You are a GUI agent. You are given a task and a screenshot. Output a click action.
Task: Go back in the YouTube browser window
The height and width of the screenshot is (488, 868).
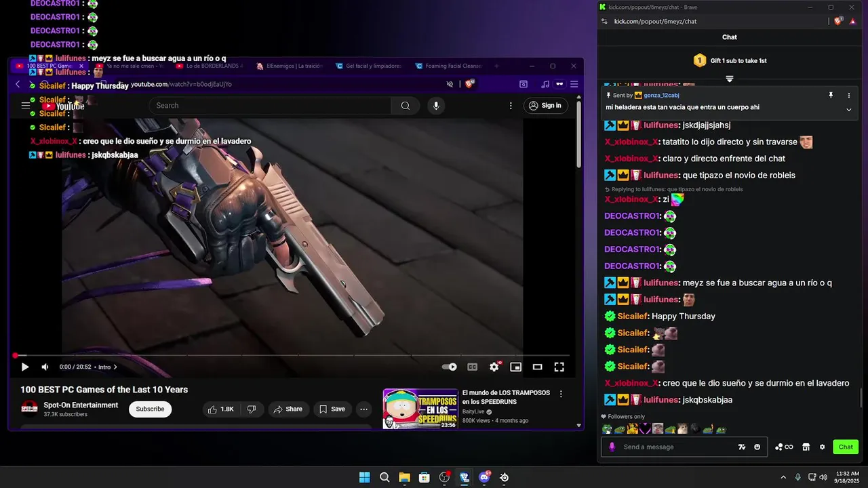click(18, 84)
